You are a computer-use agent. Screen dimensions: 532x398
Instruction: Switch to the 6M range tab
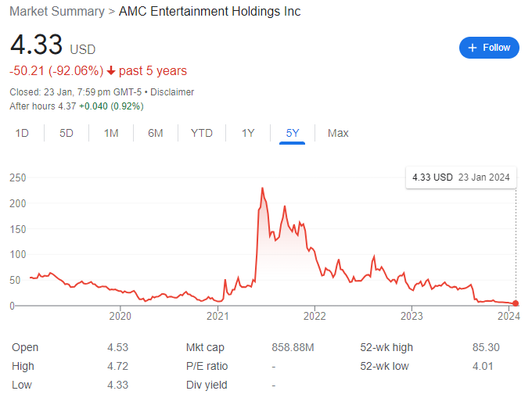point(156,133)
